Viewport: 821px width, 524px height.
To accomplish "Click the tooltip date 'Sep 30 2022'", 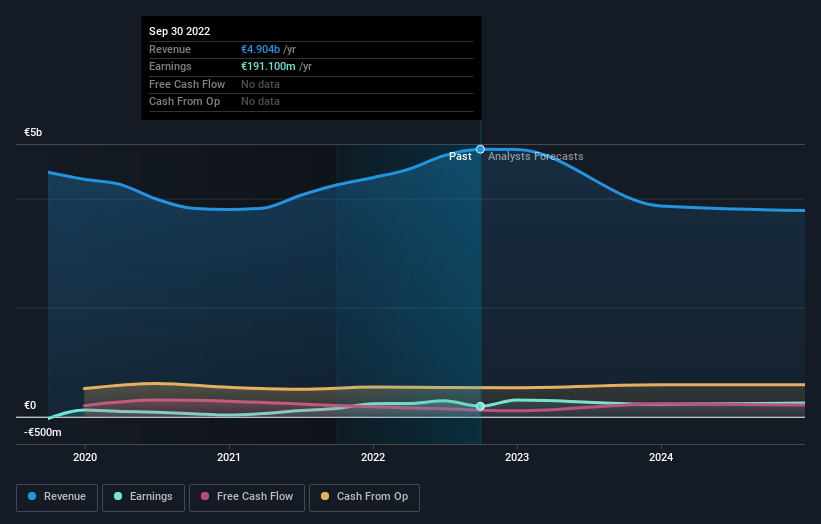I will tap(180, 31).
